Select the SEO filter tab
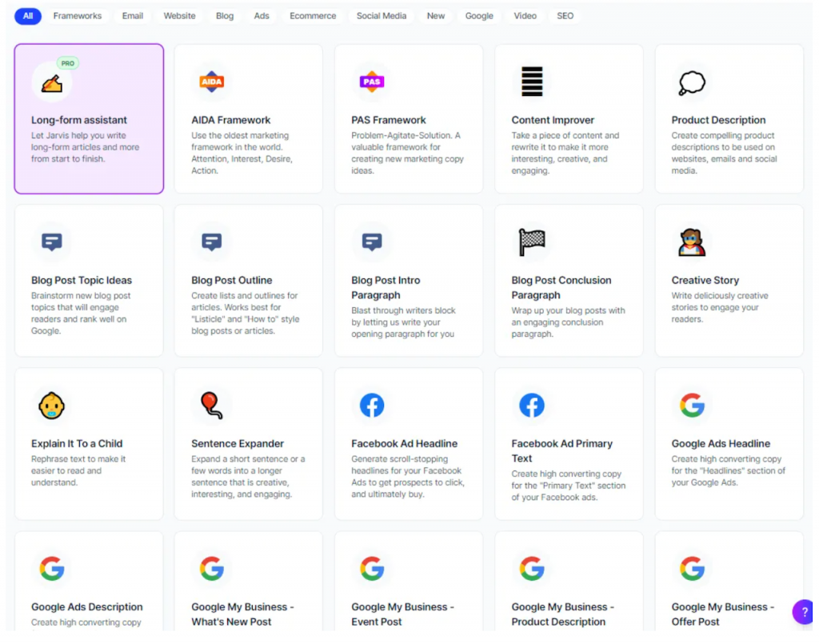 pos(565,16)
